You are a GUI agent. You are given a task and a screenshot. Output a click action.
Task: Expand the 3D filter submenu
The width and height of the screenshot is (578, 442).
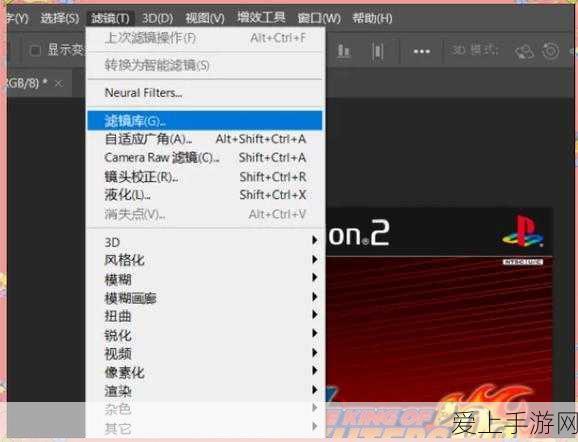click(x=205, y=242)
